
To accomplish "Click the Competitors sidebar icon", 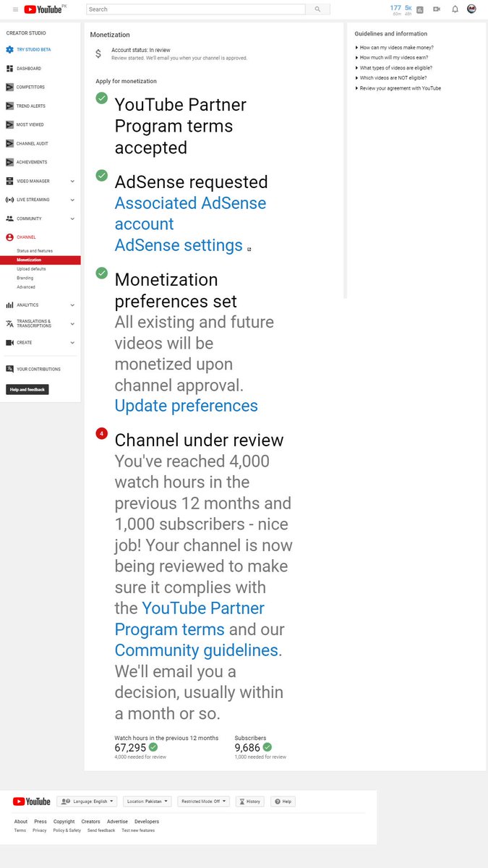I will tap(9, 87).
